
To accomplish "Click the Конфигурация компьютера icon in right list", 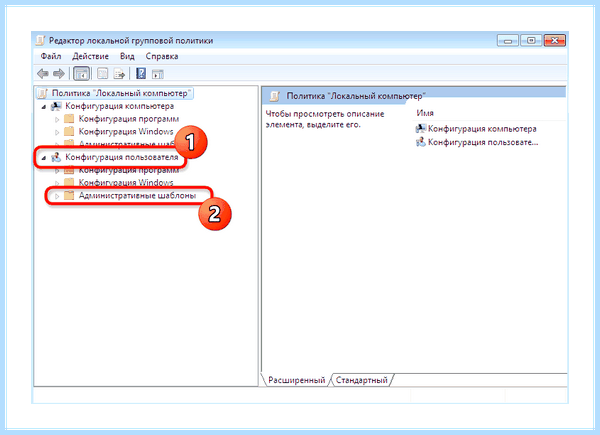I will pyautogui.click(x=421, y=129).
